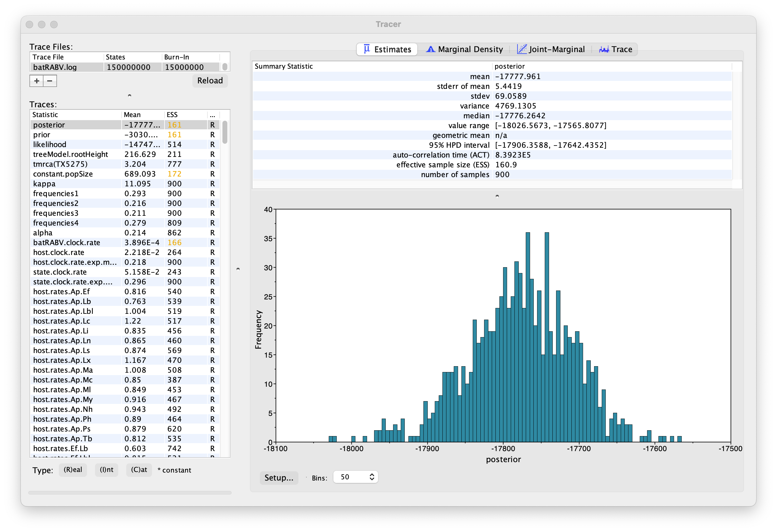Select the kappa trace row
Viewport: 777px width, 532px height.
coord(125,184)
